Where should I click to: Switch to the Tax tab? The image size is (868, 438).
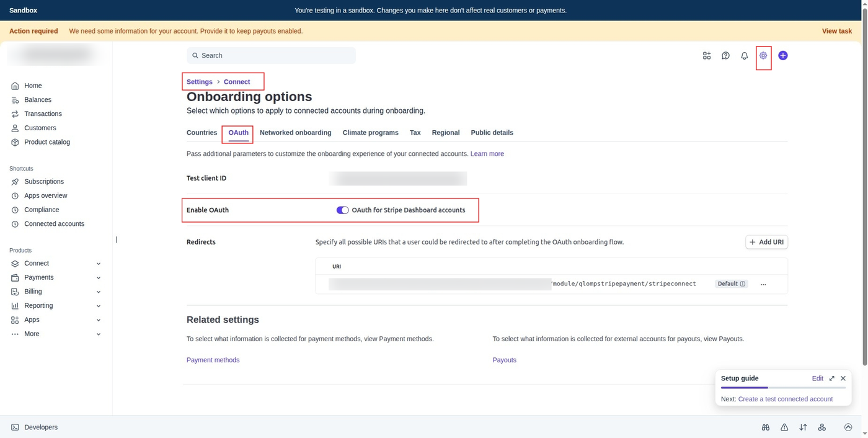coord(415,133)
